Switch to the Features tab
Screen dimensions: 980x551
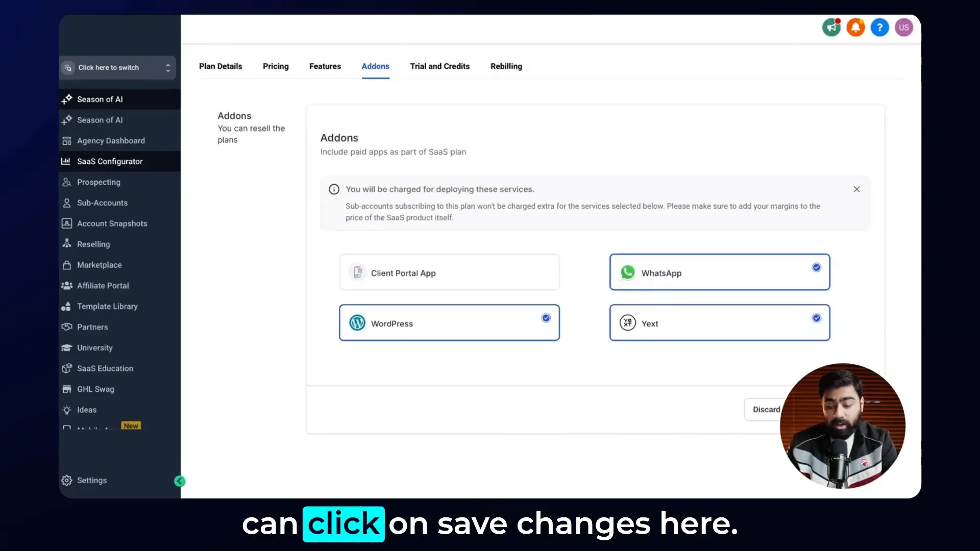325,66
